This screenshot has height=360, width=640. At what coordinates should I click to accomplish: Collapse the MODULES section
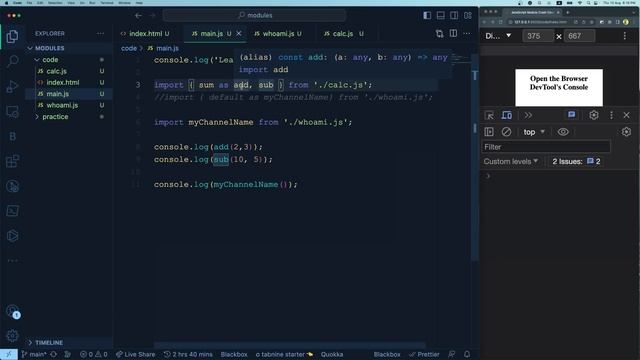point(49,48)
